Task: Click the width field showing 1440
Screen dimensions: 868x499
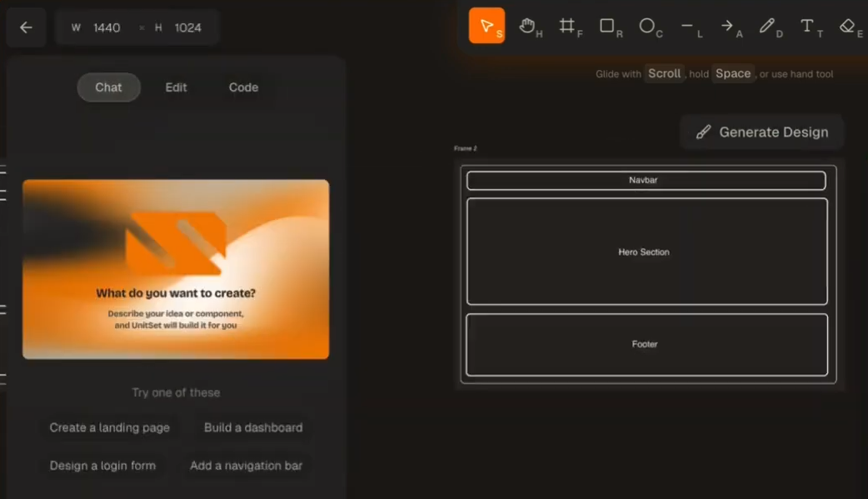Action: click(107, 27)
